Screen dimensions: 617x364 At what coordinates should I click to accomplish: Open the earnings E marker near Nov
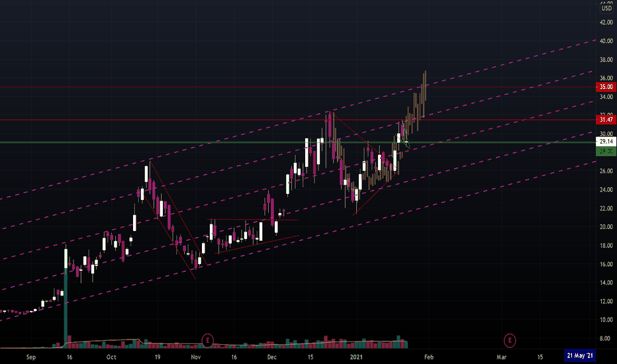tap(207, 340)
